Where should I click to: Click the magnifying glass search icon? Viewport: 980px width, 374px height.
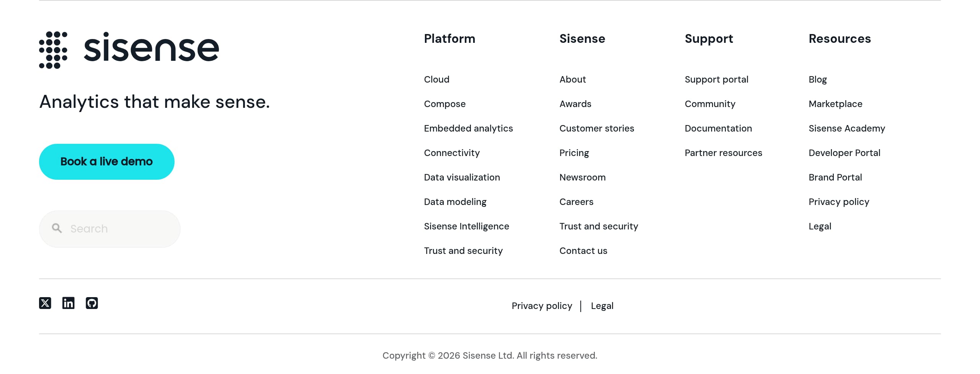[x=57, y=228]
